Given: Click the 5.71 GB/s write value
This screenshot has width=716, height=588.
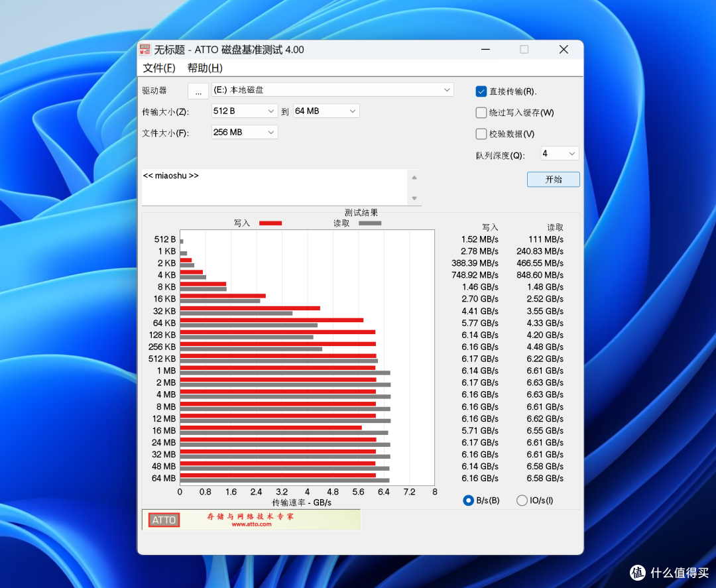Looking at the screenshot, I should 480,430.
